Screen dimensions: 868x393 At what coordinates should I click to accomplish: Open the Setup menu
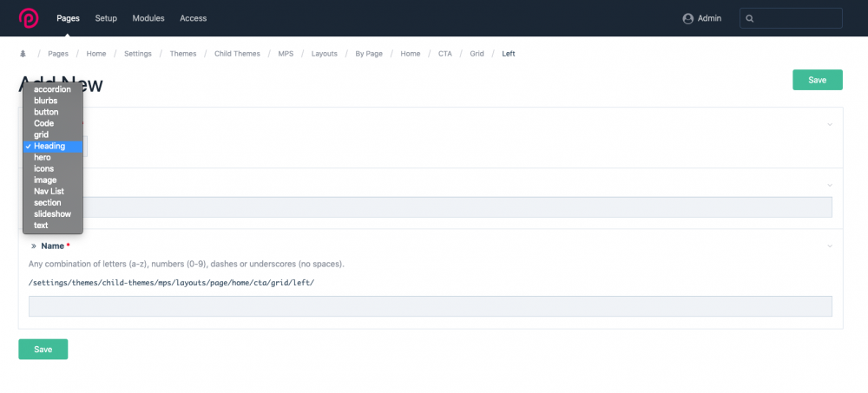[106, 18]
